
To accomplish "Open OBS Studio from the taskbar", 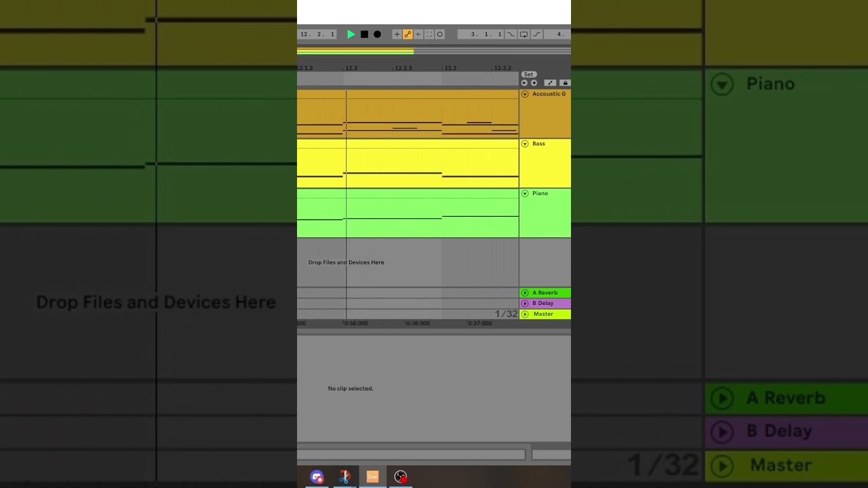I will pos(401,477).
